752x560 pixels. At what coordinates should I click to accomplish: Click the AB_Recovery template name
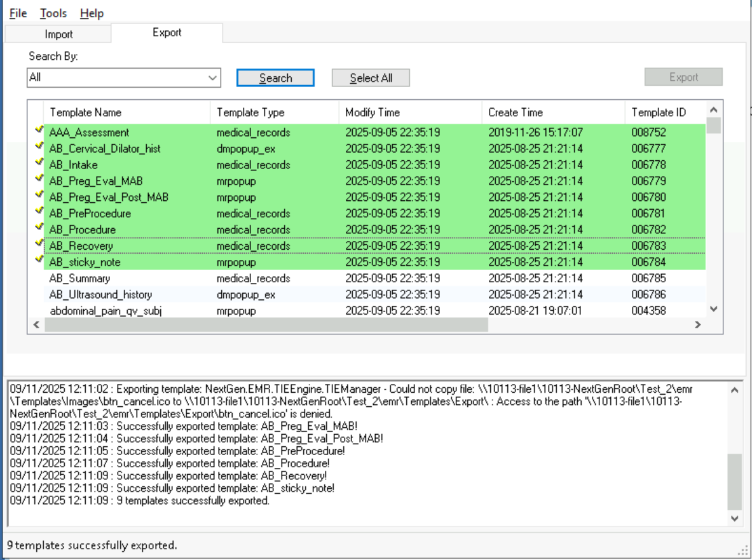(81, 246)
